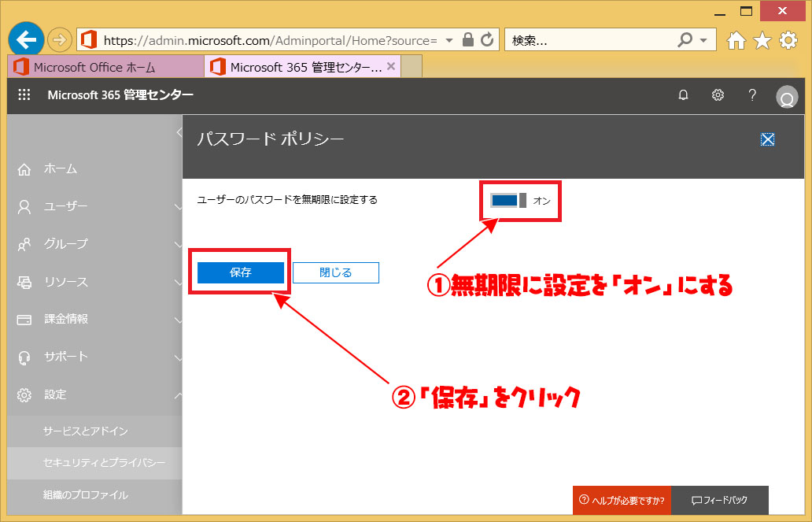The height and width of the screenshot is (522, 812).
Task: Open the search provider dropdown arrow
Action: (703, 40)
